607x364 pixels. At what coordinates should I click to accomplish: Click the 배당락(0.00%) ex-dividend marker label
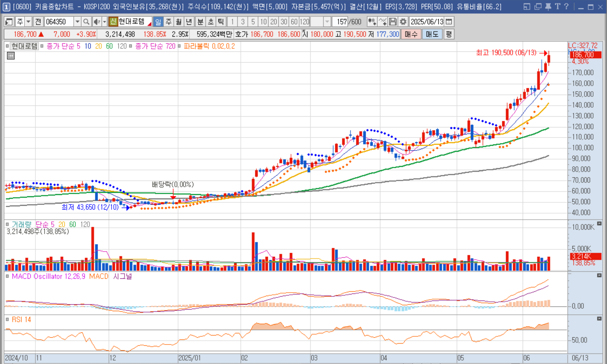click(x=173, y=185)
